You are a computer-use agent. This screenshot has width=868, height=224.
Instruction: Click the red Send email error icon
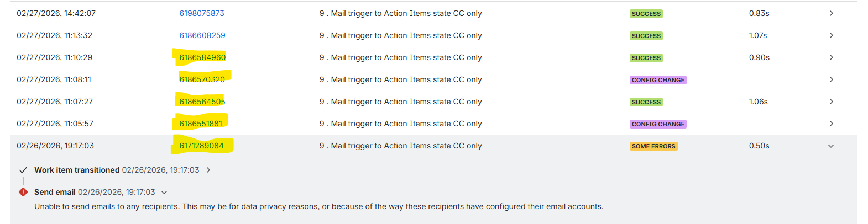click(x=23, y=192)
